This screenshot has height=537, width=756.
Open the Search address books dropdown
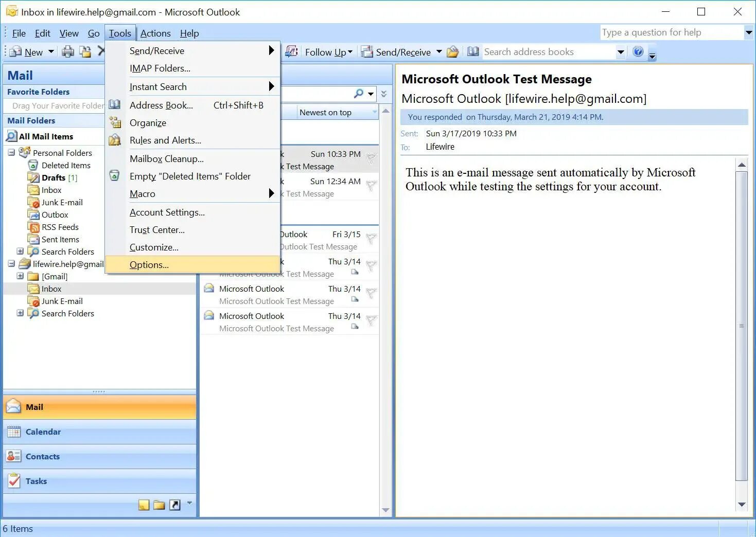(x=621, y=52)
